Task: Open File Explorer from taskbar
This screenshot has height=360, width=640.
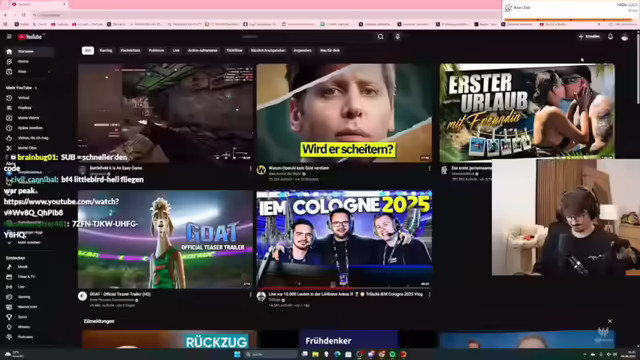Action: coord(316,354)
